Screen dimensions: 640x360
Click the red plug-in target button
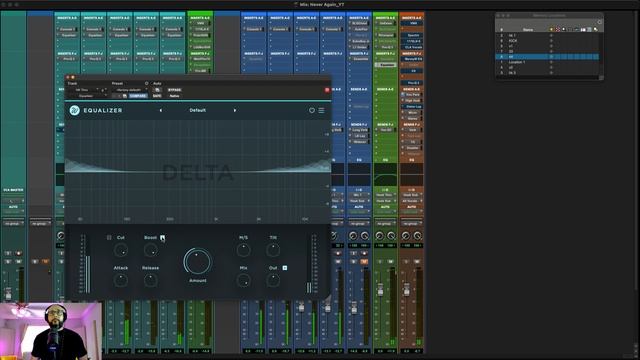(327, 90)
